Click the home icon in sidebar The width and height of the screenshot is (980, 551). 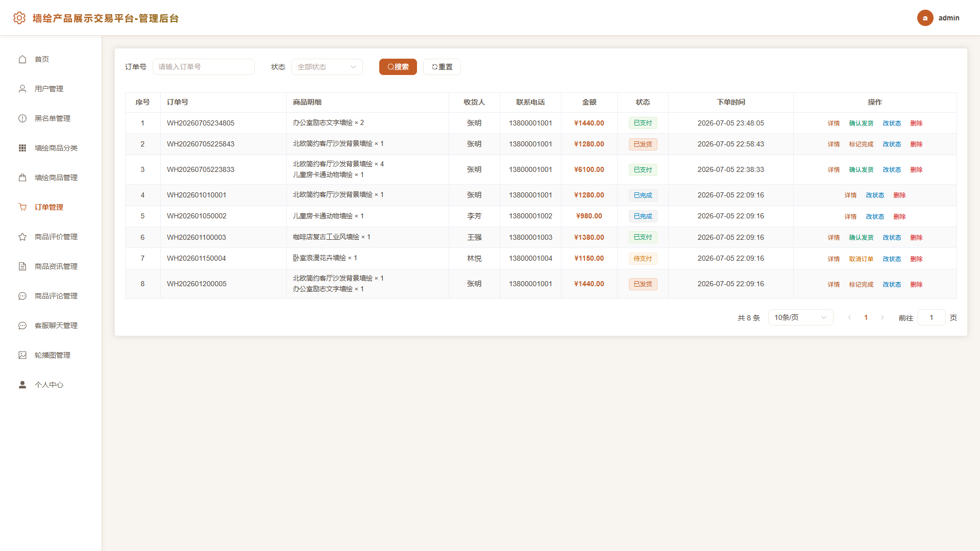click(x=22, y=59)
